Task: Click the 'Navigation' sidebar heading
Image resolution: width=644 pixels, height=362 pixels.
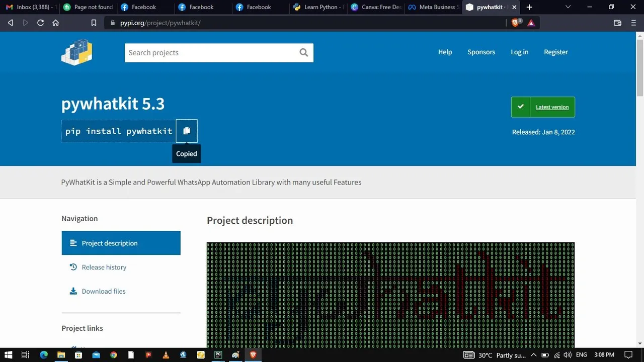Action: pyautogui.click(x=79, y=218)
